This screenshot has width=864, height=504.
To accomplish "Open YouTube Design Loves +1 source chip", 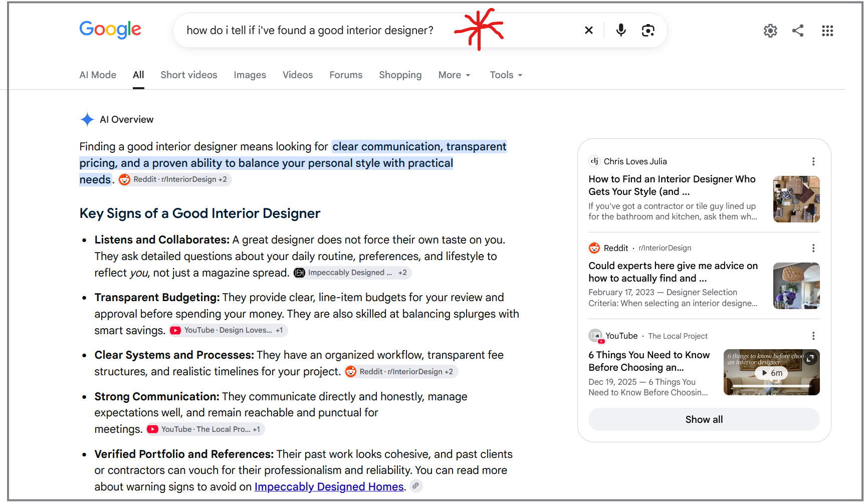I will tap(228, 330).
